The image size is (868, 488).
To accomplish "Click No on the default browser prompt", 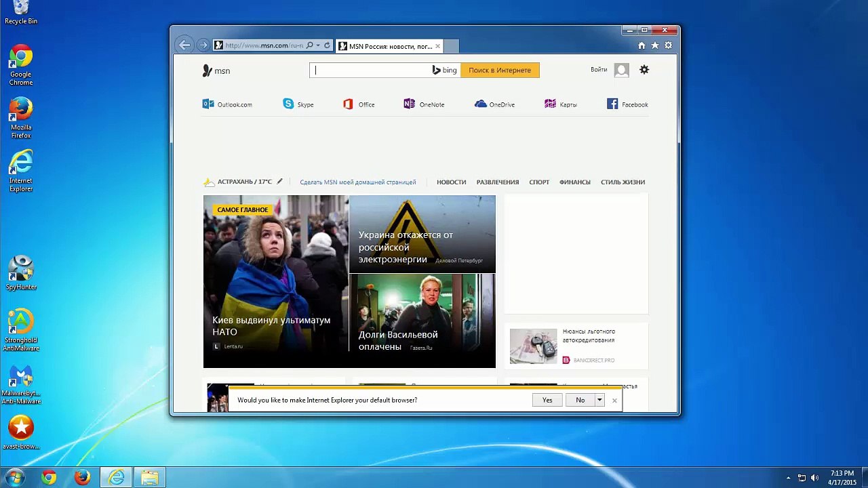I will pos(580,400).
